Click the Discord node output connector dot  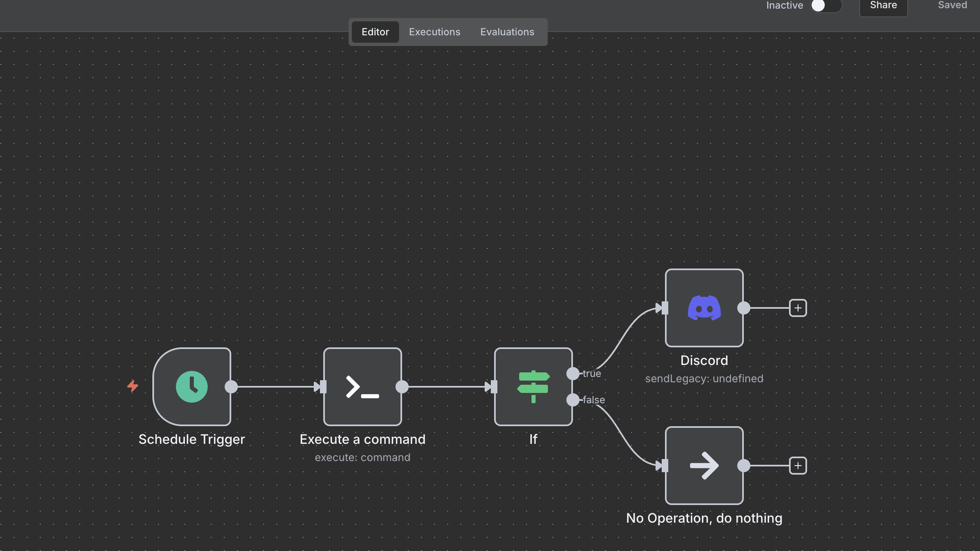tap(743, 308)
